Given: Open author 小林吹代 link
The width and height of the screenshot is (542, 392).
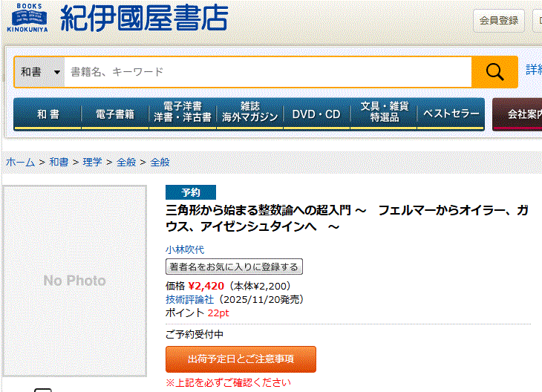Looking at the screenshot, I should click(184, 250).
